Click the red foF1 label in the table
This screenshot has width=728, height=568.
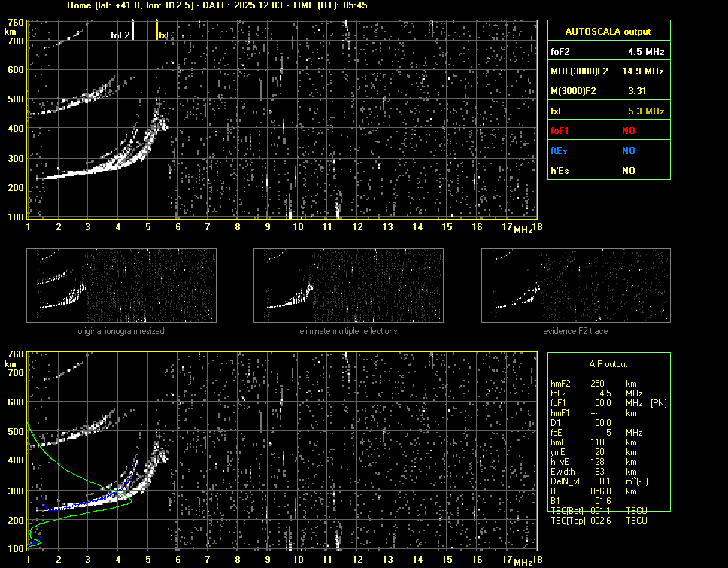point(560,131)
